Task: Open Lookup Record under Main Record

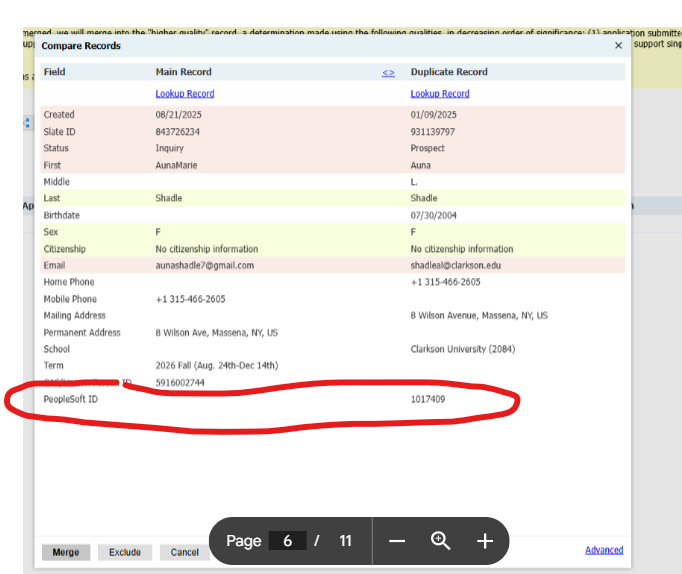Action: click(185, 94)
